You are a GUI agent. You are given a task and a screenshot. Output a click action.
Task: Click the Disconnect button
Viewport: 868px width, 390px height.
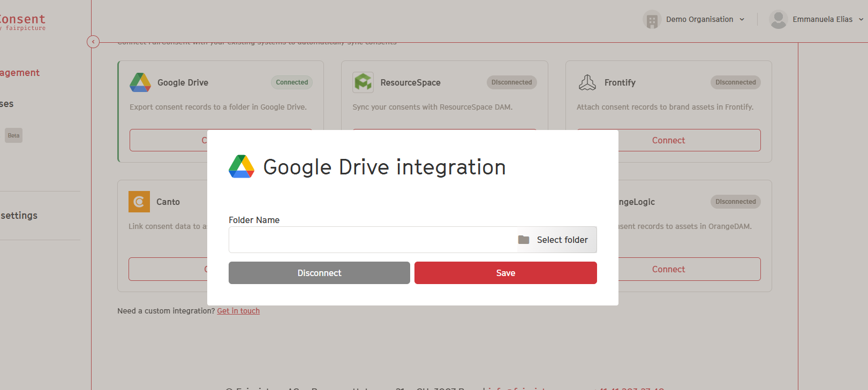(319, 273)
